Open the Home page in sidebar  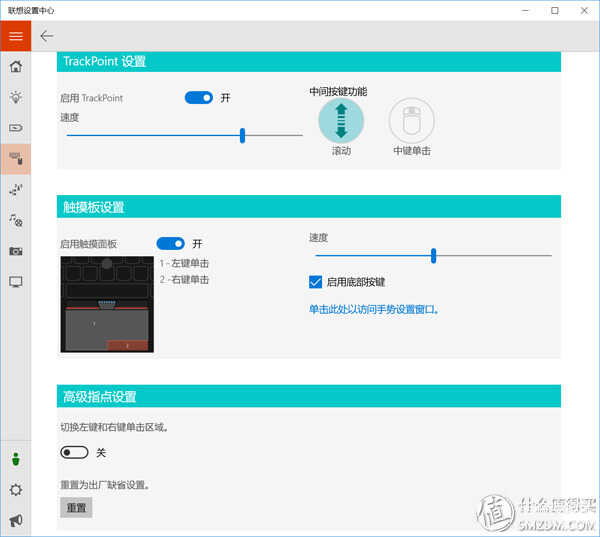pyautogui.click(x=16, y=67)
